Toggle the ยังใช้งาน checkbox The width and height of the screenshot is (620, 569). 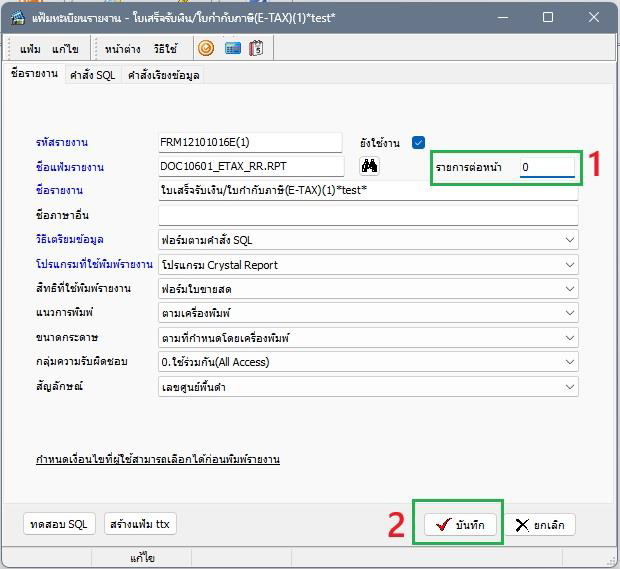(418, 143)
